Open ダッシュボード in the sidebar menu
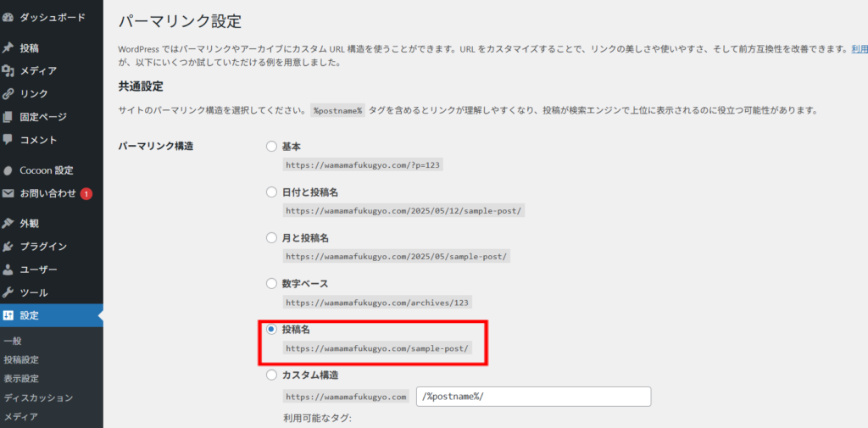868x428 pixels. 52,17
